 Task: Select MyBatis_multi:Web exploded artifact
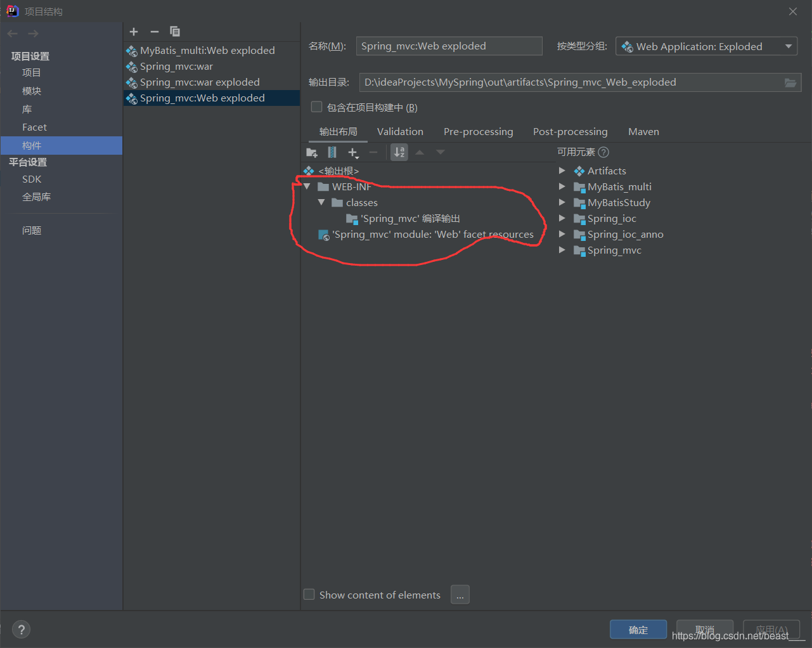(x=212, y=51)
